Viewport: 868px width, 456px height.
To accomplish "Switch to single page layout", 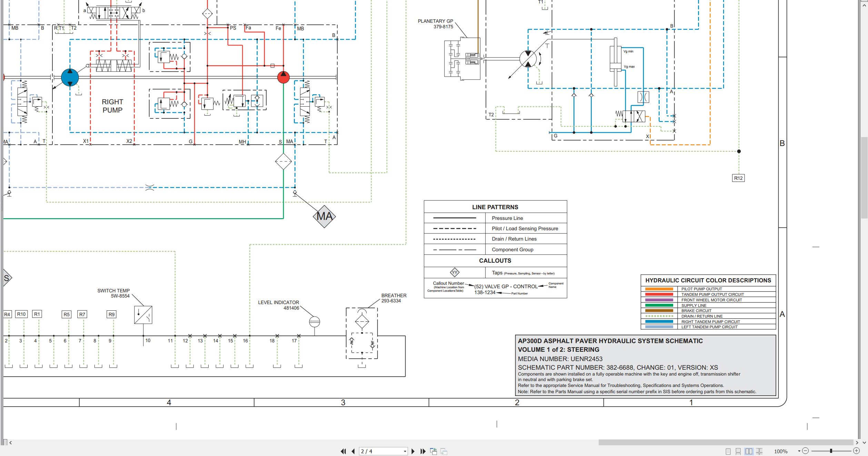I will point(728,451).
